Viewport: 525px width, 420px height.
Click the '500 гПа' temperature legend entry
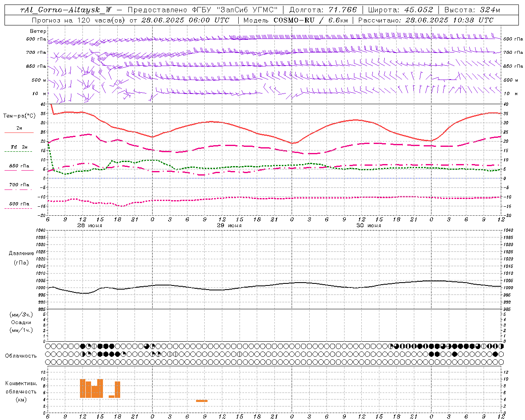click(19, 204)
